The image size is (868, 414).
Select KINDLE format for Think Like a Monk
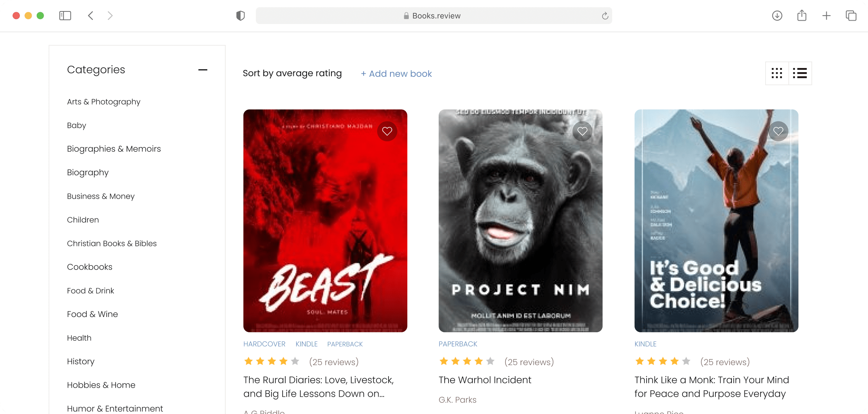tap(645, 343)
